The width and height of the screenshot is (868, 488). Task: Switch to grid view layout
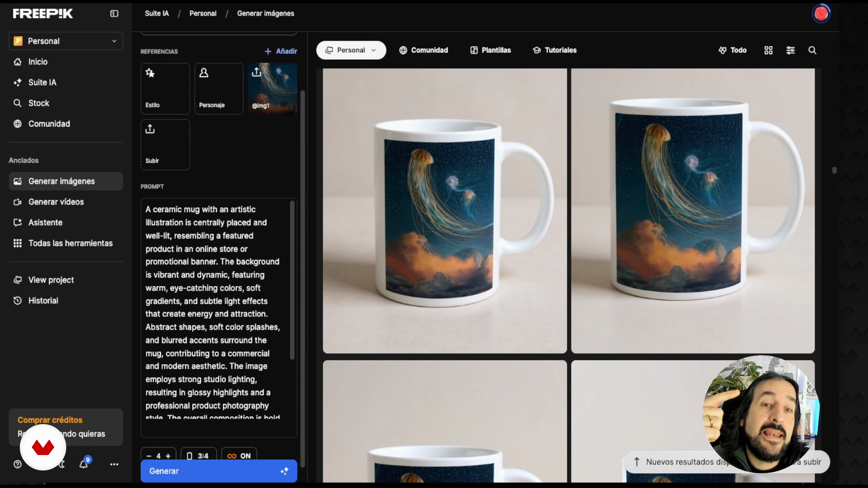point(768,50)
